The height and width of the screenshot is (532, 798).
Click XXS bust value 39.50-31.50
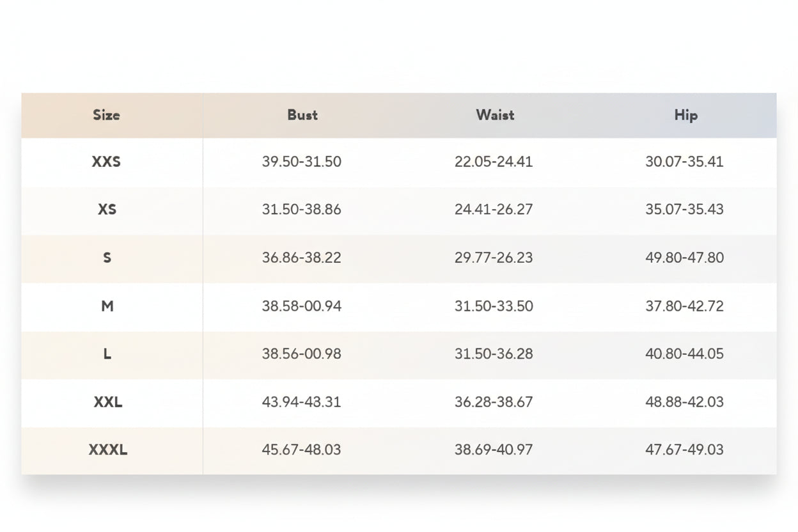tap(301, 162)
